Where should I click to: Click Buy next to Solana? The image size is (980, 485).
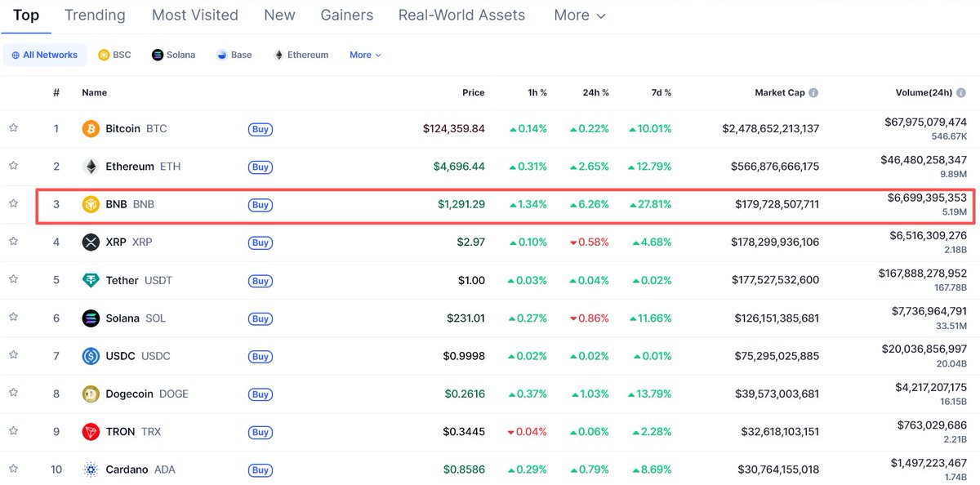(x=261, y=318)
